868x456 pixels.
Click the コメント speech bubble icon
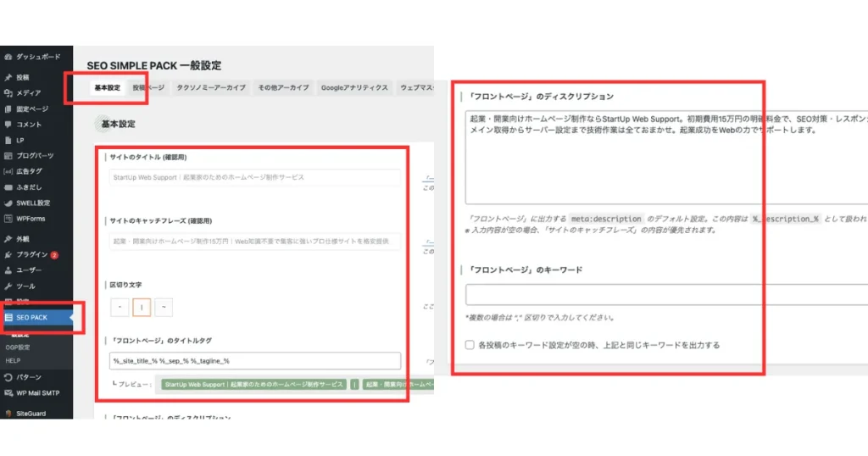[x=8, y=125]
